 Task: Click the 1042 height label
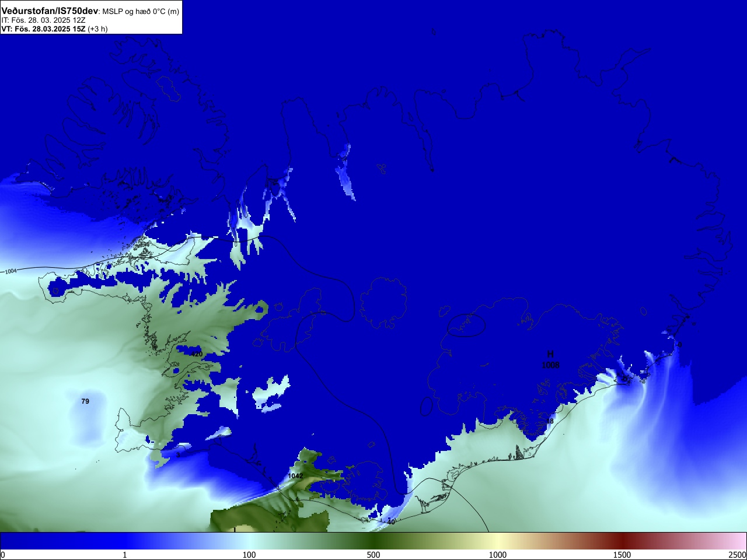coord(295,476)
